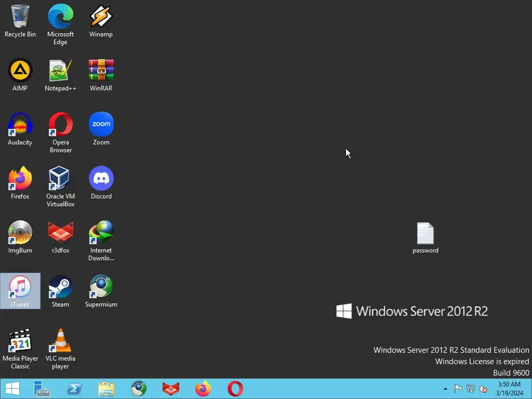
Task: Open Server Manager from the taskbar
Action: pyautogui.click(x=42, y=389)
